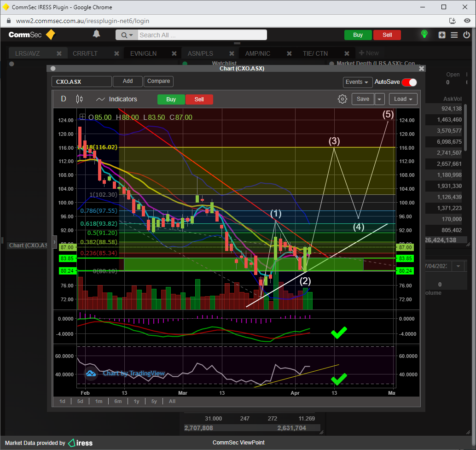Close the Chart (CXO.ASX) window
Viewport: 476px width, 450px height.
pos(421,68)
